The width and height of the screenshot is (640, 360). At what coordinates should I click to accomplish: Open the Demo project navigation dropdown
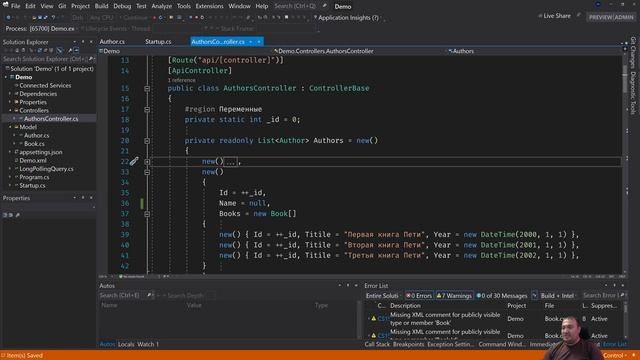186,51
